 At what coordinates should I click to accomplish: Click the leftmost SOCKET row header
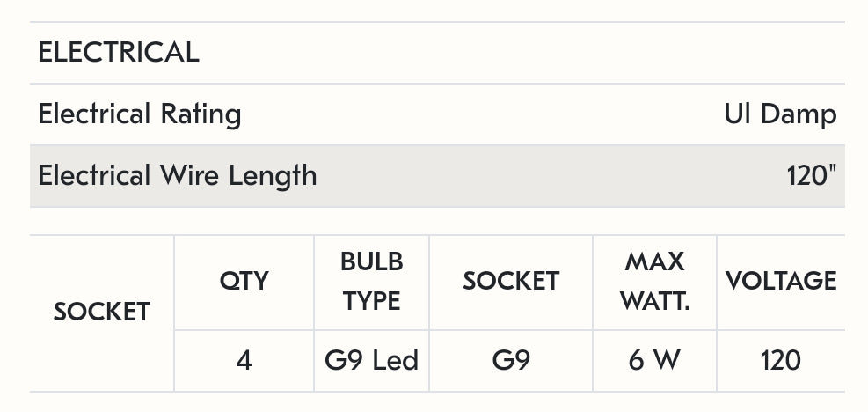102,312
